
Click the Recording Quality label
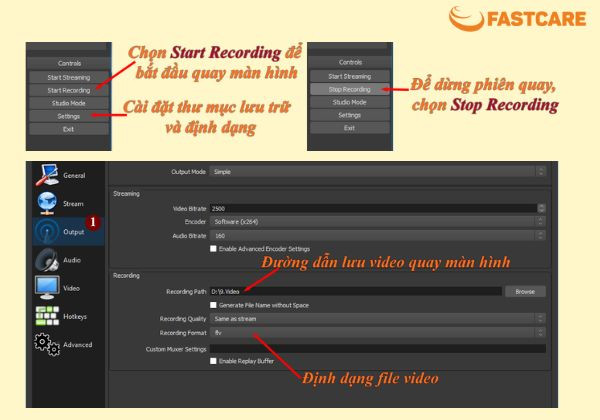click(x=183, y=319)
